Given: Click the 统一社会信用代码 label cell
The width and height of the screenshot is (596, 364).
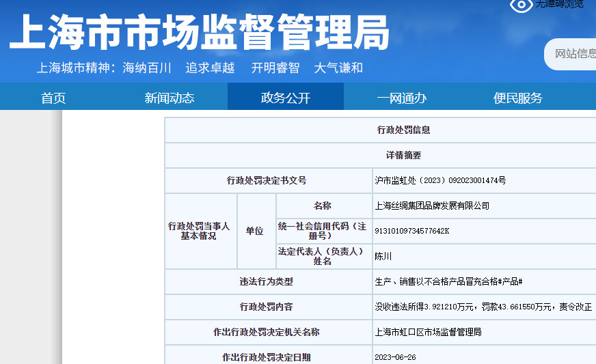Looking at the screenshot, I should 324,231.
